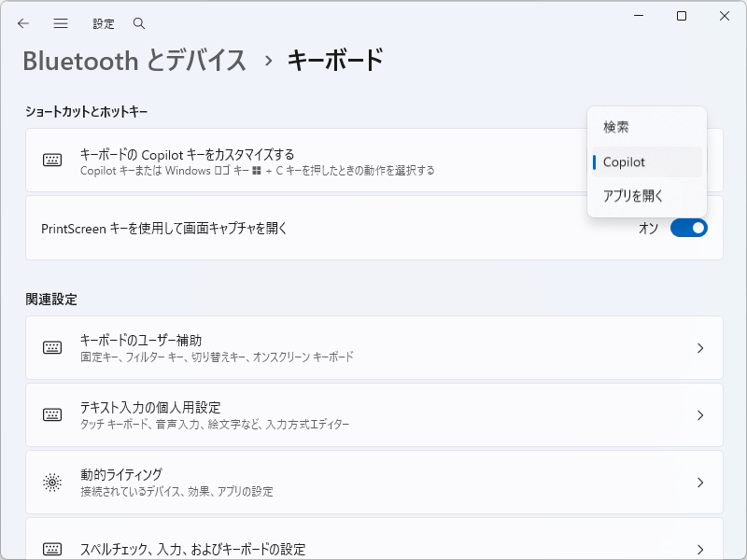Minimize the settings window
This screenshot has height=560, width=747.
click(x=639, y=16)
